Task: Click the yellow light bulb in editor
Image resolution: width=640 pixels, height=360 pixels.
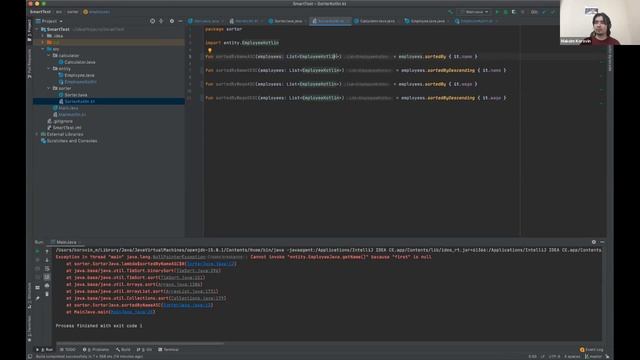Action: (x=210, y=51)
